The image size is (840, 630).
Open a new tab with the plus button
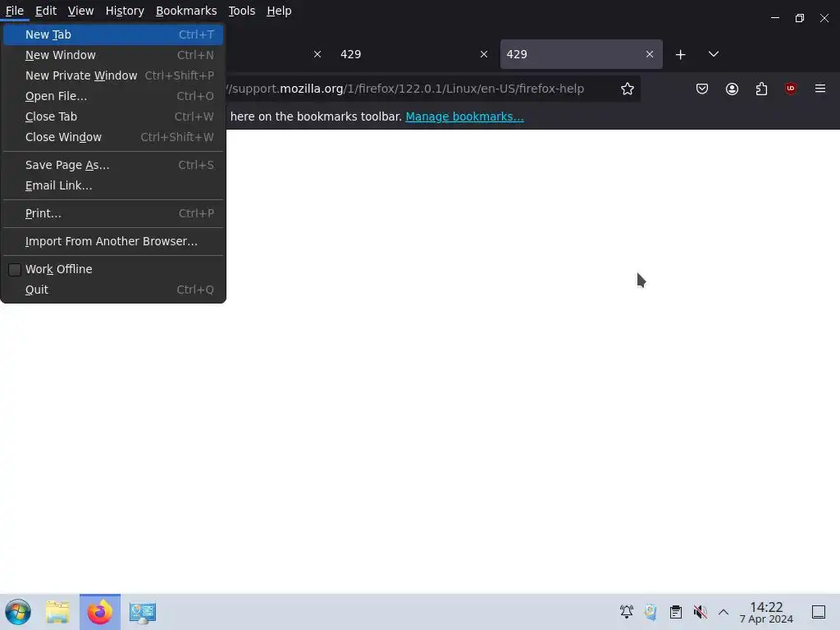pos(680,54)
